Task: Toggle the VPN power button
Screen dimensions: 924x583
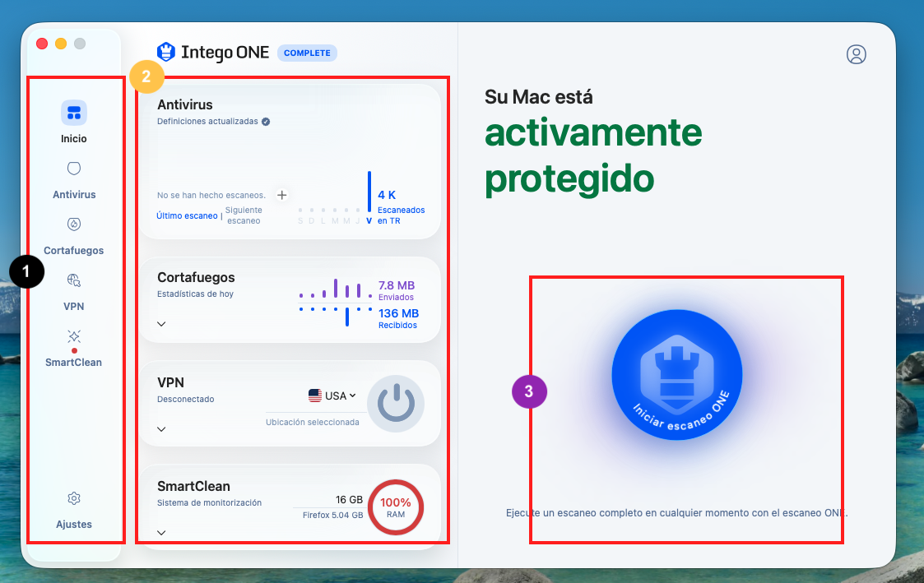Action: [x=396, y=404]
